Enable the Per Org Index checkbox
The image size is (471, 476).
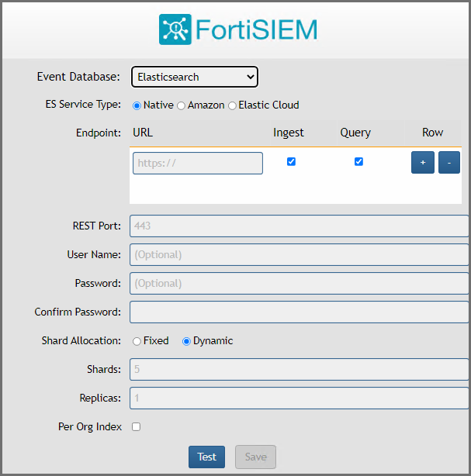tap(137, 426)
